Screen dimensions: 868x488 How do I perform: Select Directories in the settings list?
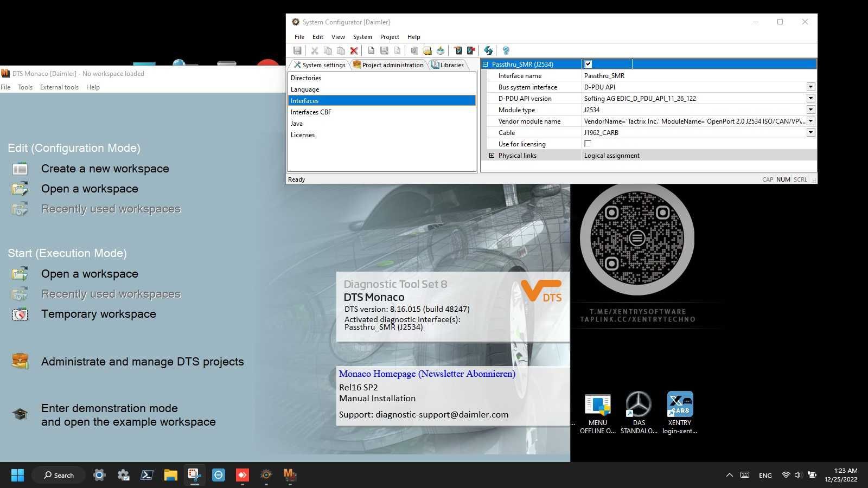point(382,78)
